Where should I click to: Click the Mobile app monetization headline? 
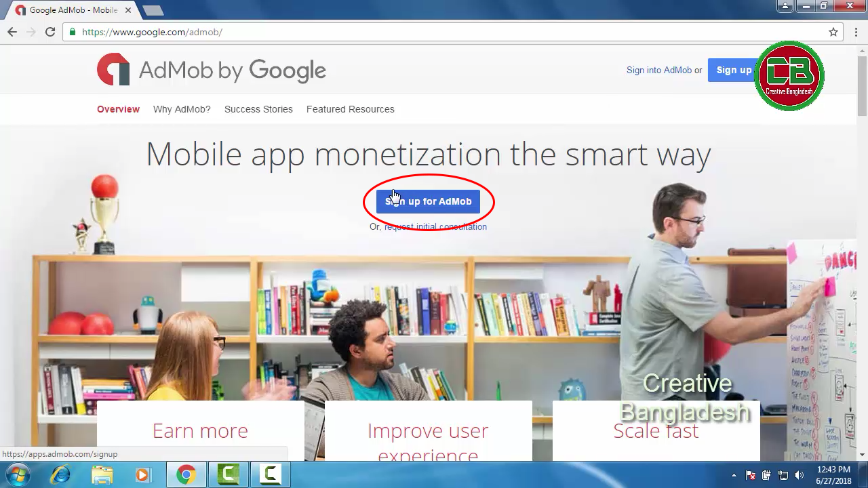[429, 154]
